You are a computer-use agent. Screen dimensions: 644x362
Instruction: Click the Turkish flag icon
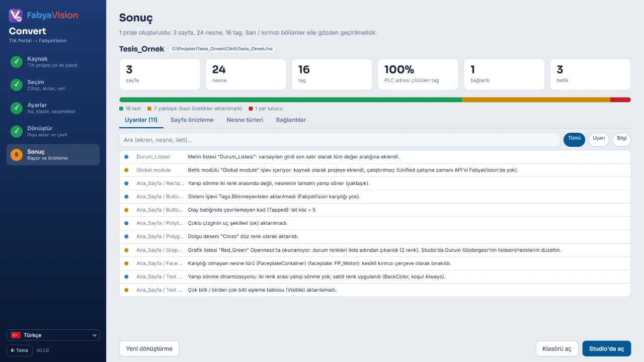(x=16, y=335)
